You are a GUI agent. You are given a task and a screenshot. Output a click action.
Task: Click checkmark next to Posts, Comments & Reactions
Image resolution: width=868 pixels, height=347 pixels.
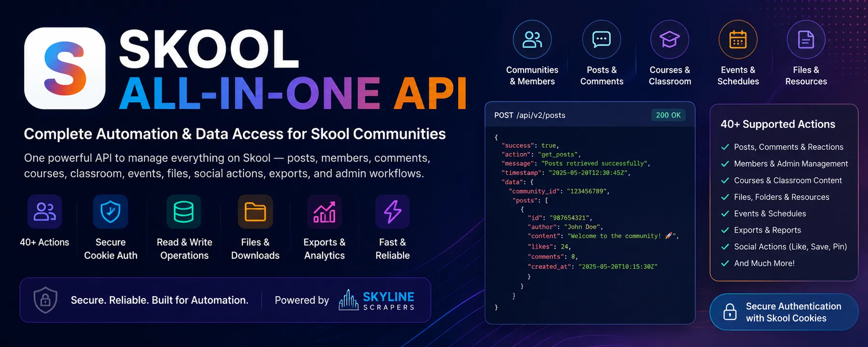725,147
